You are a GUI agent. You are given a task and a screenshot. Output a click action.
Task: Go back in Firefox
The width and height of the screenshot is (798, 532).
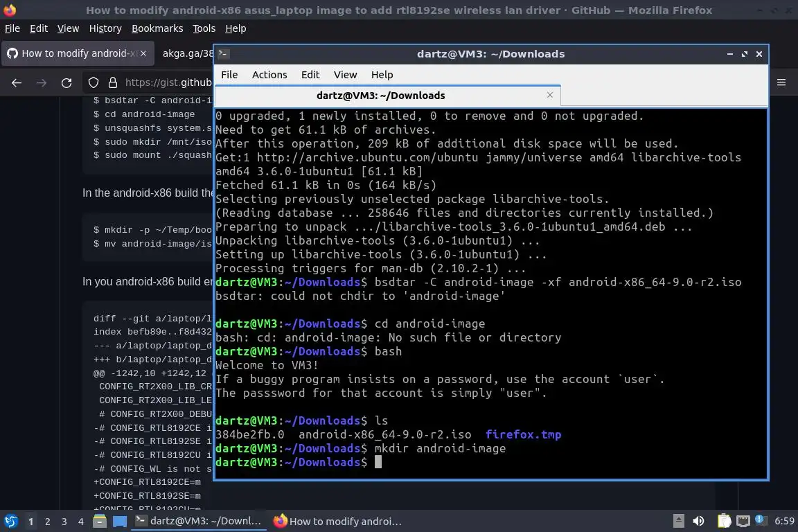click(17, 82)
